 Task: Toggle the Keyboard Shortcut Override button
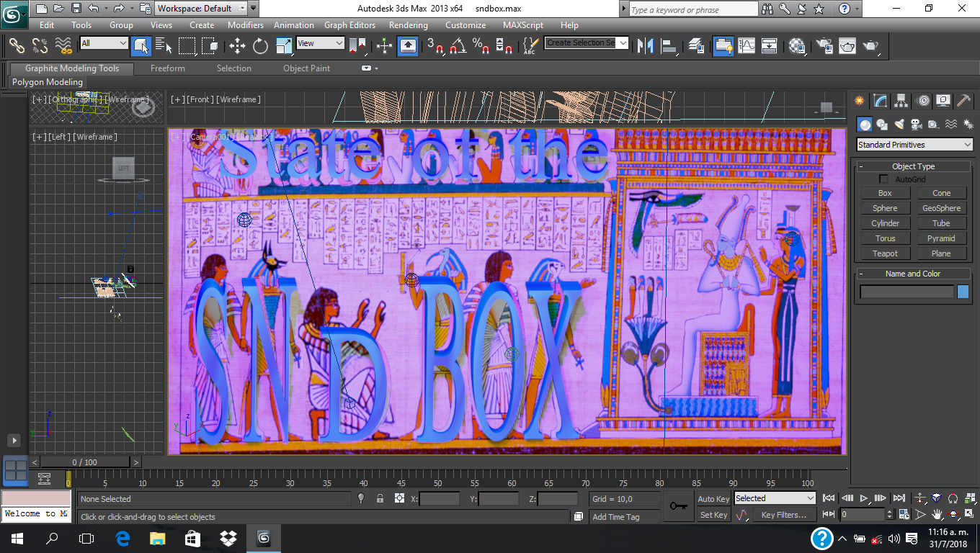(x=408, y=45)
